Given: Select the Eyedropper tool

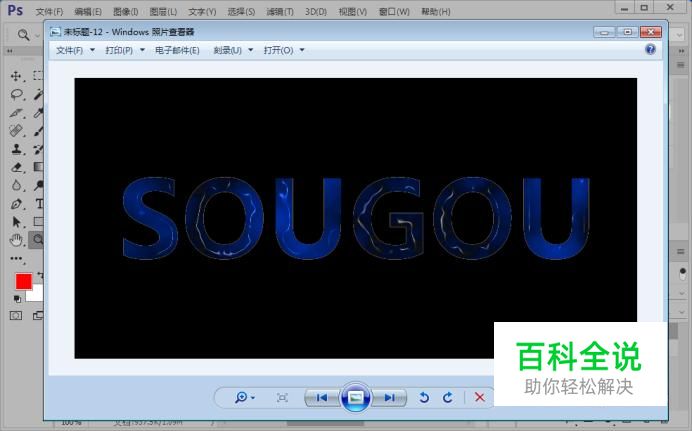Looking at the screenshot, I should (x=38, y=112).
